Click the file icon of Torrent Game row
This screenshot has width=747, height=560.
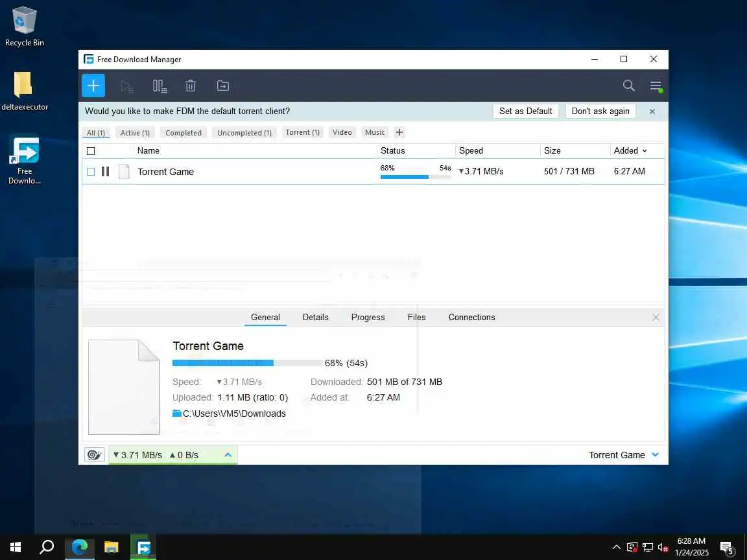[124, 171]
